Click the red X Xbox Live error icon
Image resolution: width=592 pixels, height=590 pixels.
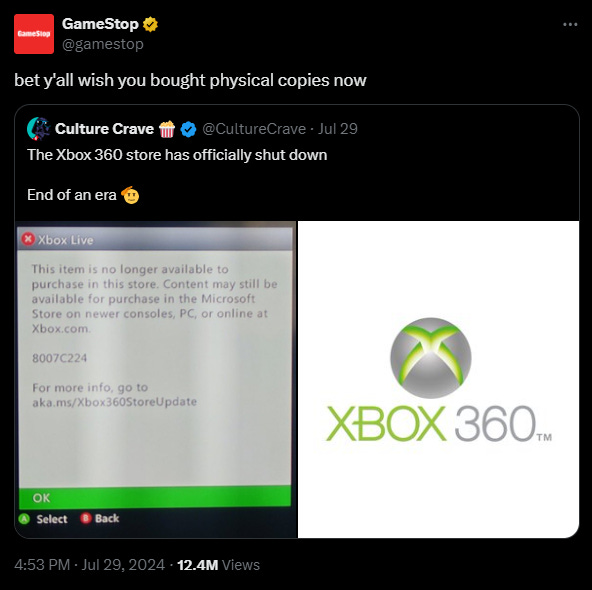pyautogui.click(x=28, y=239)
